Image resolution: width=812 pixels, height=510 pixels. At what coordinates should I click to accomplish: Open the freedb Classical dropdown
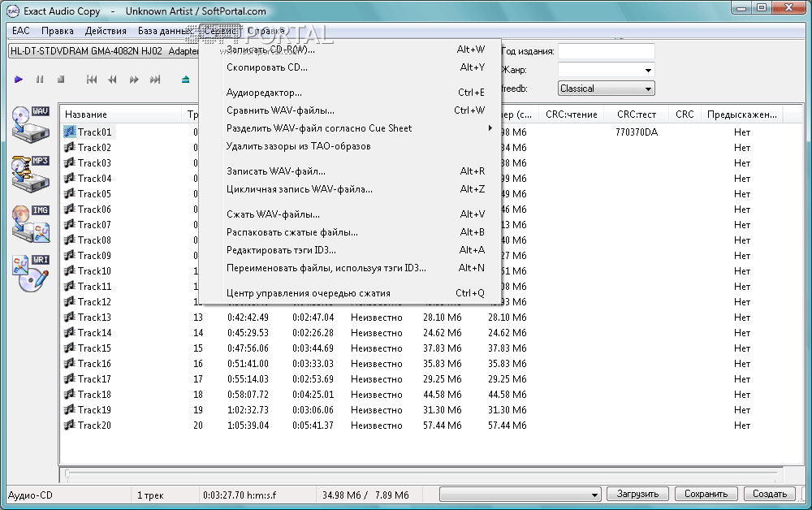[x=607, y=89]
